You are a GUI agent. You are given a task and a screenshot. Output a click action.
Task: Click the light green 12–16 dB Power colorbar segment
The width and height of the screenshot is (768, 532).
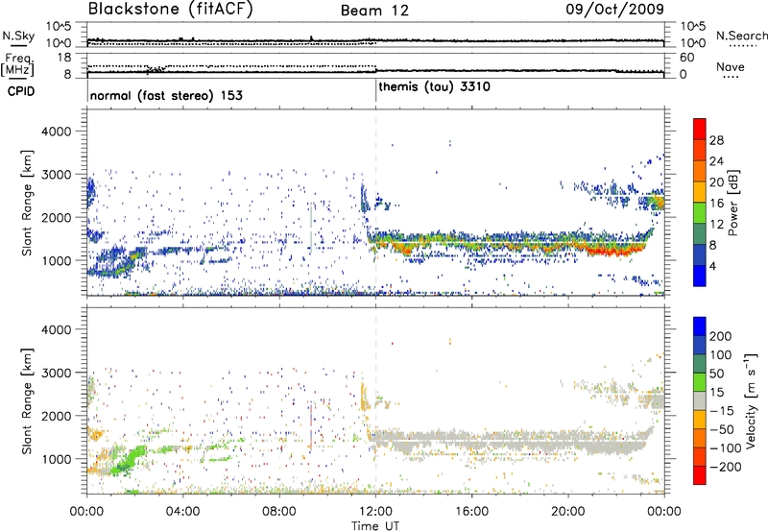click(700, 212)
